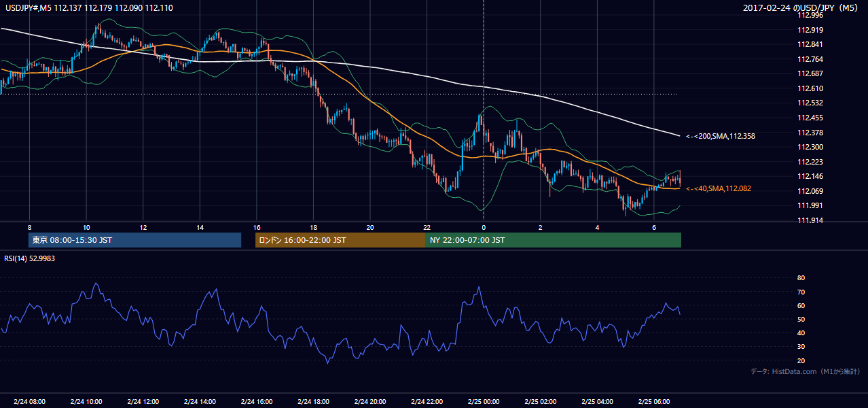Click price level 112.223 on the axis
This screenshot has height=408, width=868.
click(x=810, y=162)
